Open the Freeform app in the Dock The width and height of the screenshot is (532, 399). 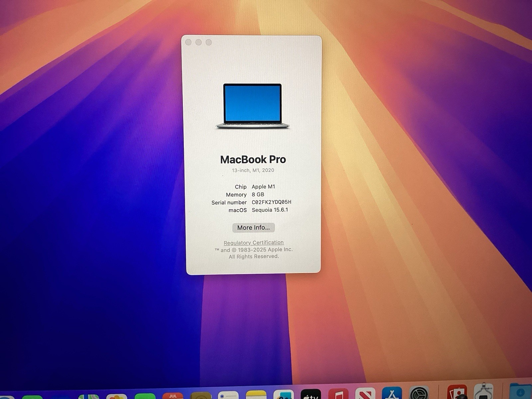284,394
